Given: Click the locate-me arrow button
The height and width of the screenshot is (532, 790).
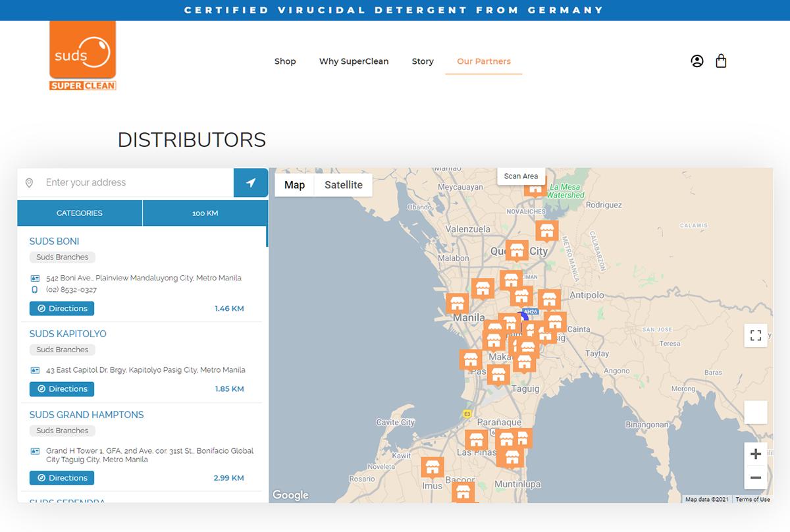Looking at the screenshot, I should click(251, 182).
